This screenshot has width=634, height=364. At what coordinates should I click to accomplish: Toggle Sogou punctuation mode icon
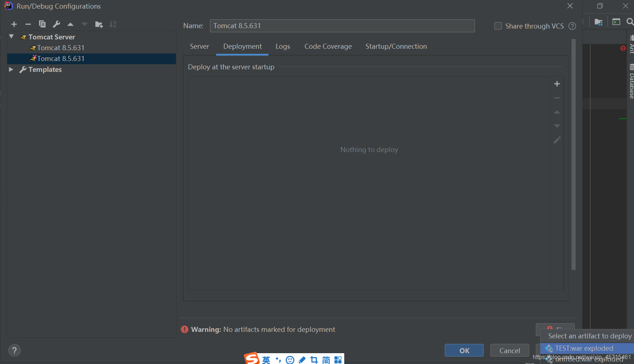278,360
